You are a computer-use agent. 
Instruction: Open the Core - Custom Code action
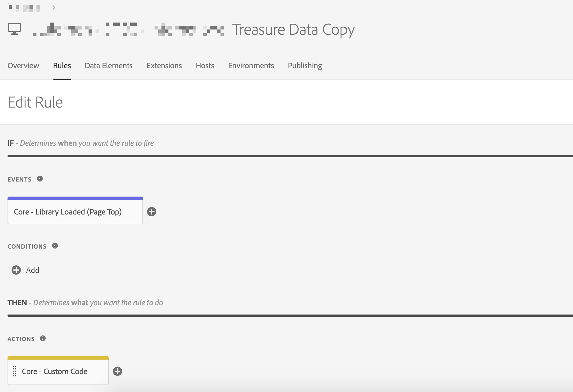(x=55, y=371)
